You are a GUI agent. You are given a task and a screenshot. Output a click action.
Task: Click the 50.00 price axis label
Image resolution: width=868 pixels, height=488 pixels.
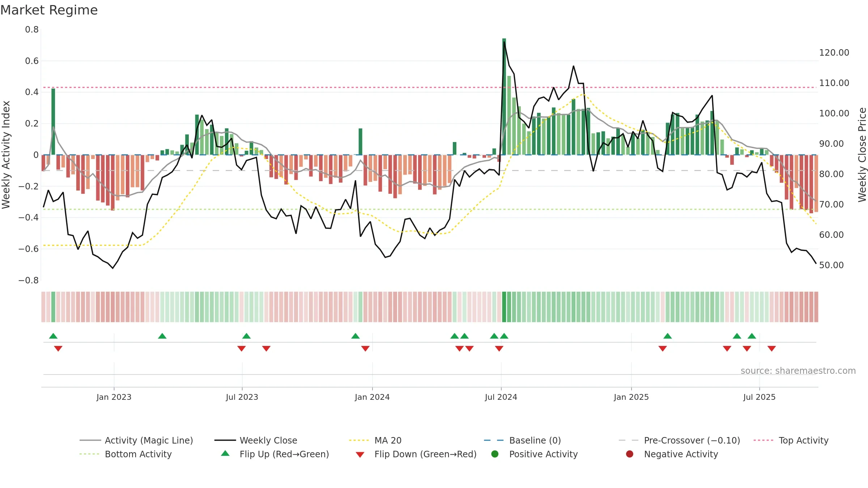(831, 265)
